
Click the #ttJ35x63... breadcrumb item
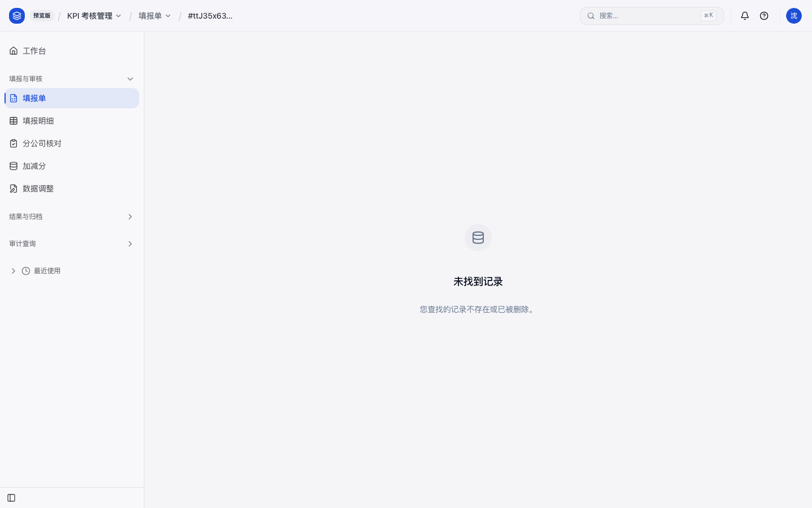pyautogui.click(x=210, y=16)
